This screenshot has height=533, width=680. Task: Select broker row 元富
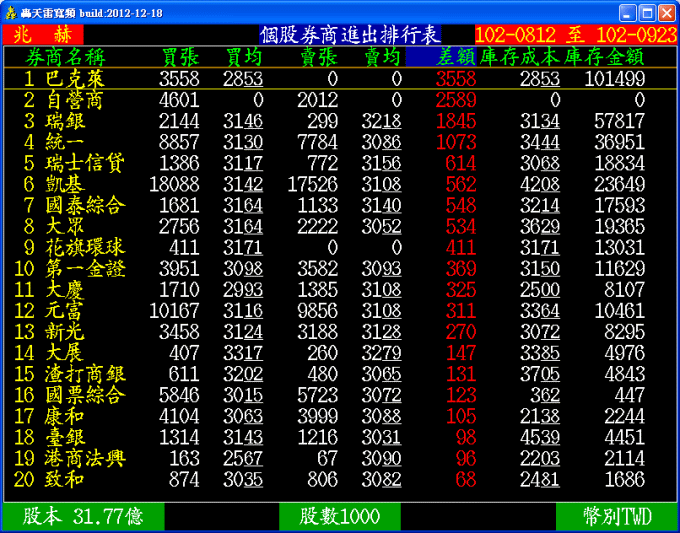coord(340,311)
